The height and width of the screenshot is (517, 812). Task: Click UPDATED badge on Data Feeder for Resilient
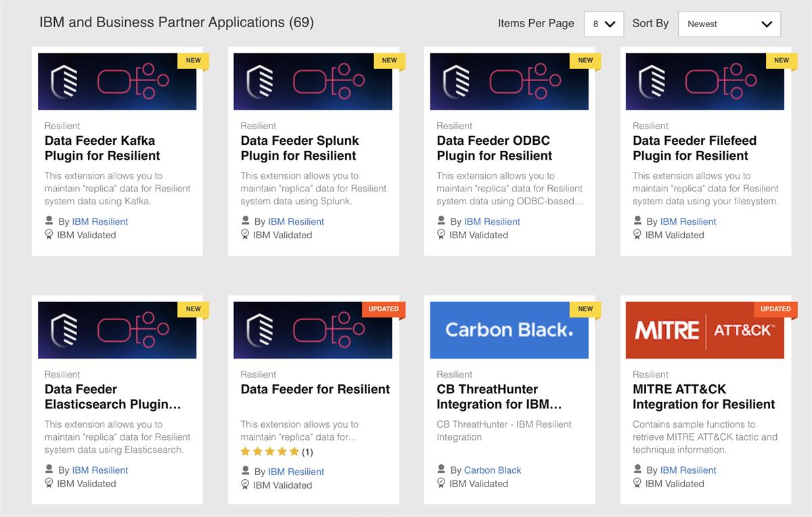pos(384,309)
